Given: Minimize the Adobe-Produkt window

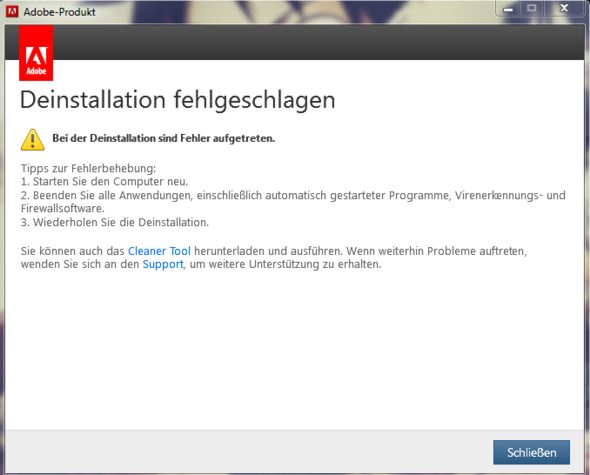Looking at the screenshot, I should click(508, 9).
